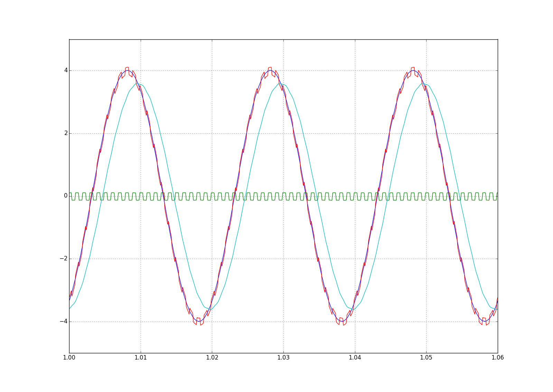Select the x-axis tick label 1.04
The height and width of the screenshot is (392, 553).
355,358
